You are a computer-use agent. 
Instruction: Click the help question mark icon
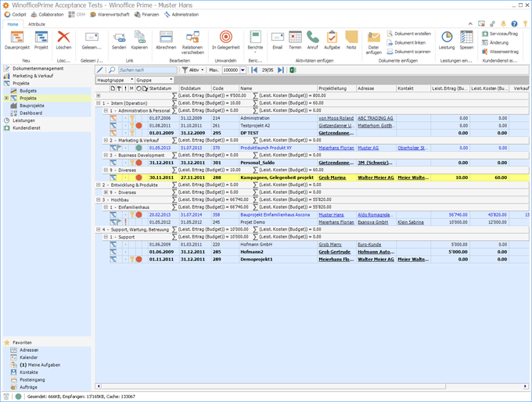514,23
